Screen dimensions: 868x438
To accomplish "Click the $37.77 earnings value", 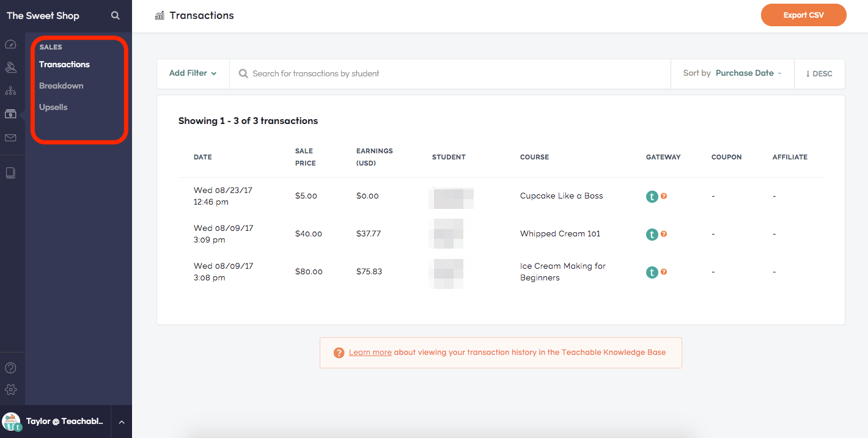I will pyautogui.click(x=369, y=234).
